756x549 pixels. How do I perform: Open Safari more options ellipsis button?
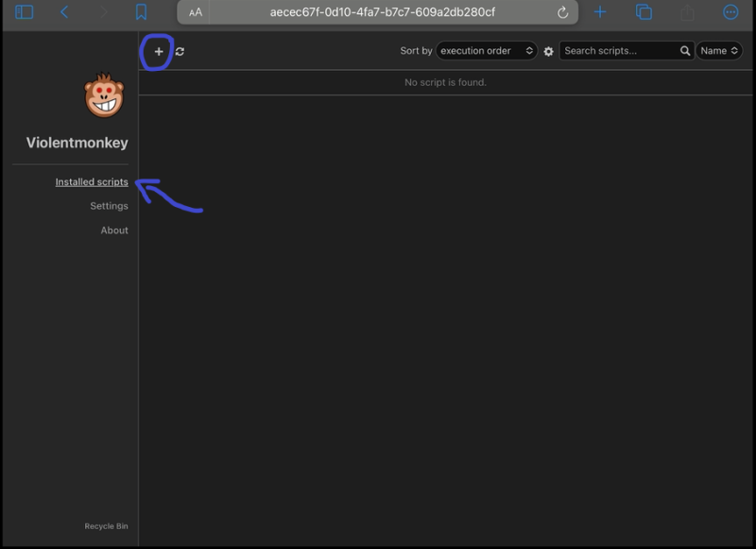(730, 12)
